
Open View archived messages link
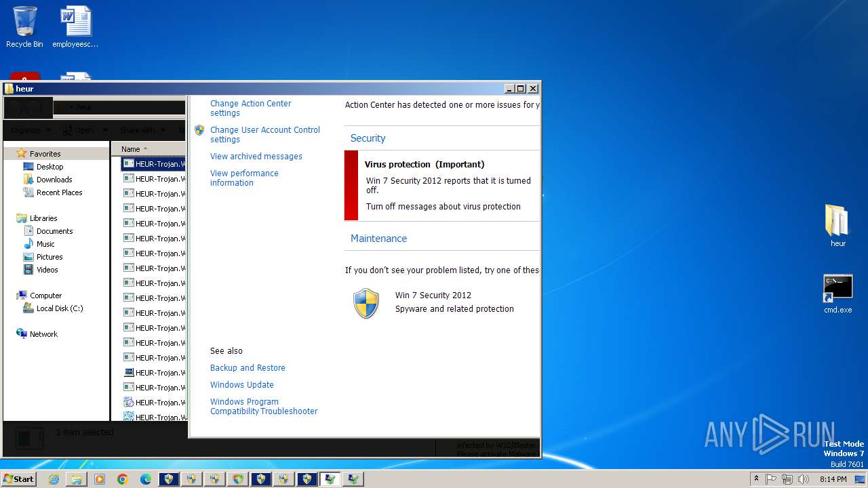(x=256, y=157)
